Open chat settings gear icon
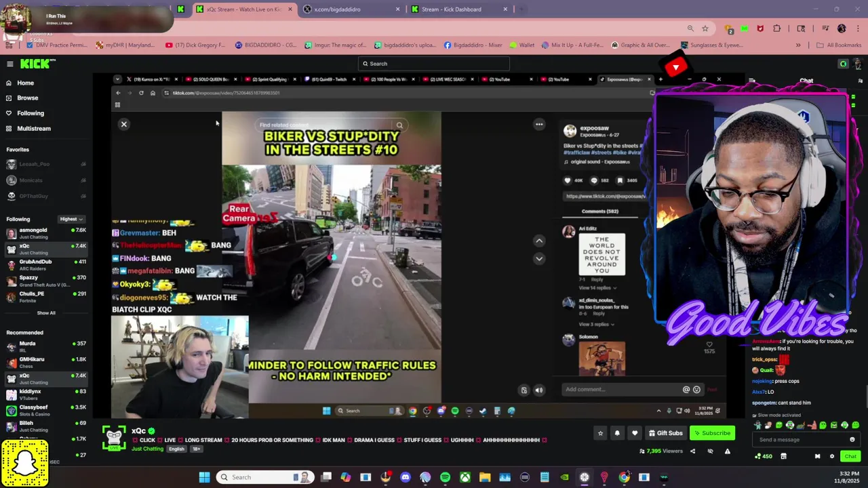The image size is (868, 488). click(832, 456)
